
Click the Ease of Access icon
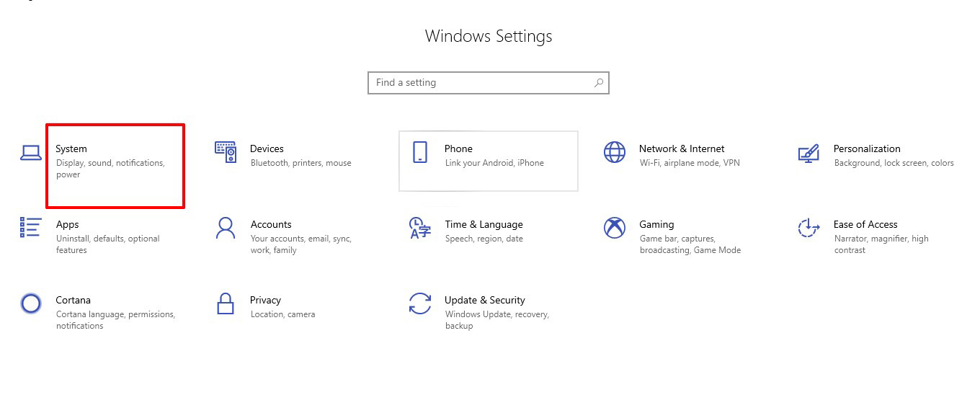pyautogui.click(x=808, y=228)
